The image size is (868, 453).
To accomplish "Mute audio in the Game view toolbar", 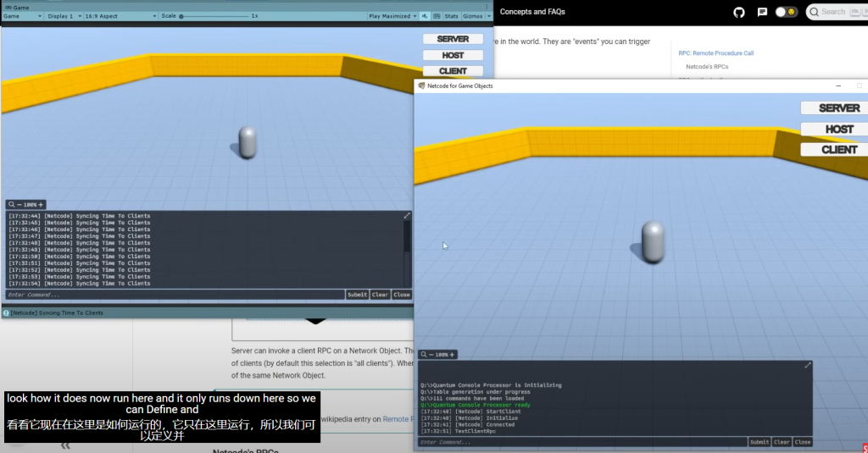I will (x=425, y=16).
